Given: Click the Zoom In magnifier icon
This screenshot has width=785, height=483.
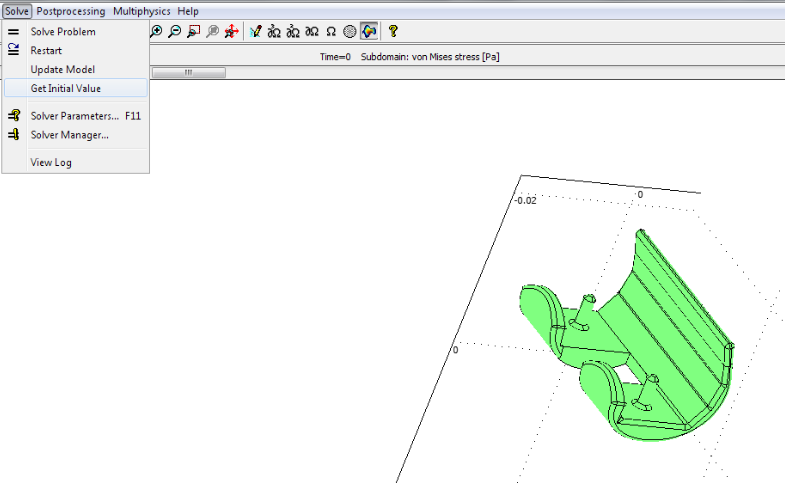Looking at the screenshot, I should pos(156,32).
